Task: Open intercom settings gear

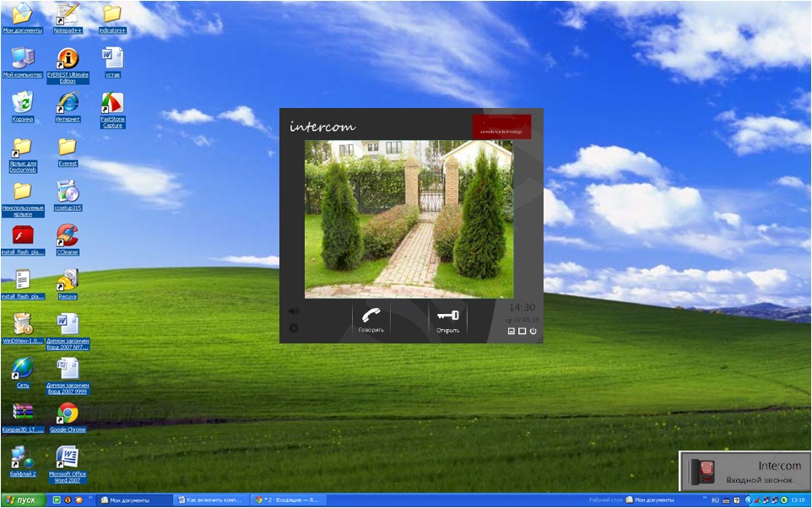Action: pyautogui.click(x=294, y=327)
